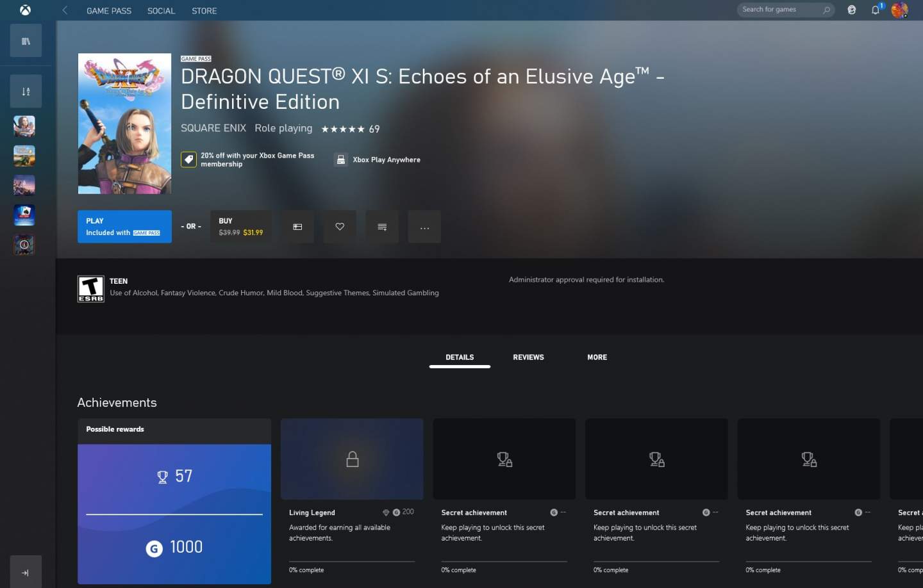Open the more options ellipsis button
This screenshot has width=923, height=588.
(424, 227)
